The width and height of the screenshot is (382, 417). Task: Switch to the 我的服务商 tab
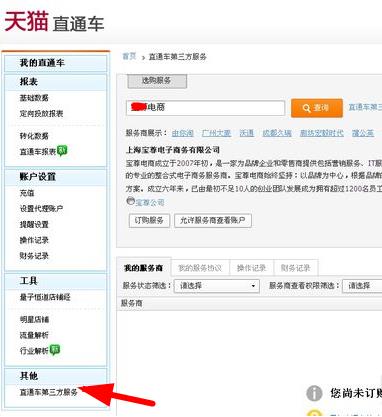coord(144,268)
